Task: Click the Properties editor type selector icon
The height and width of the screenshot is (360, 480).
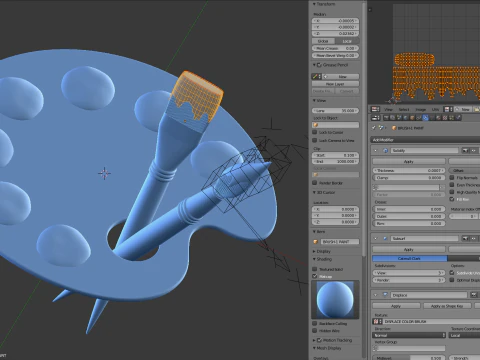Action: pos(376,118)
